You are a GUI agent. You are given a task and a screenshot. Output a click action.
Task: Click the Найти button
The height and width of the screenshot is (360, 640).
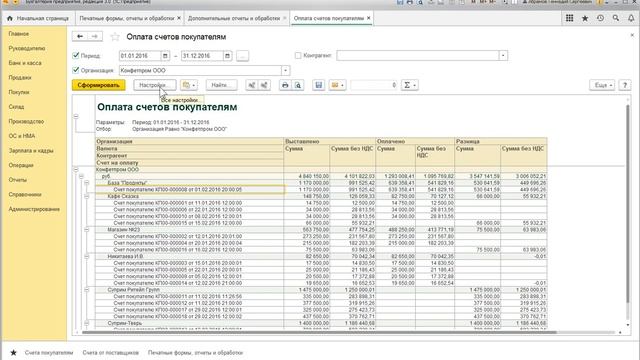[x=221, y=85]
